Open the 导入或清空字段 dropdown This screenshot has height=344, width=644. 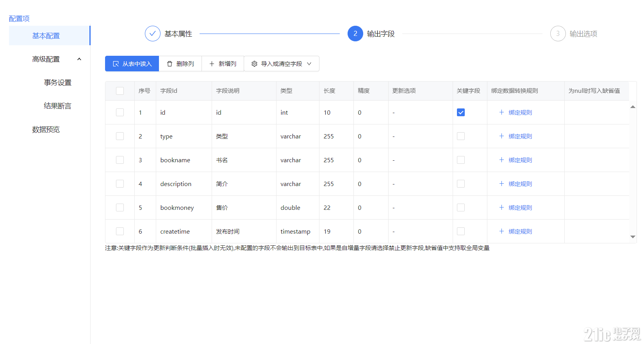(282, 64)
